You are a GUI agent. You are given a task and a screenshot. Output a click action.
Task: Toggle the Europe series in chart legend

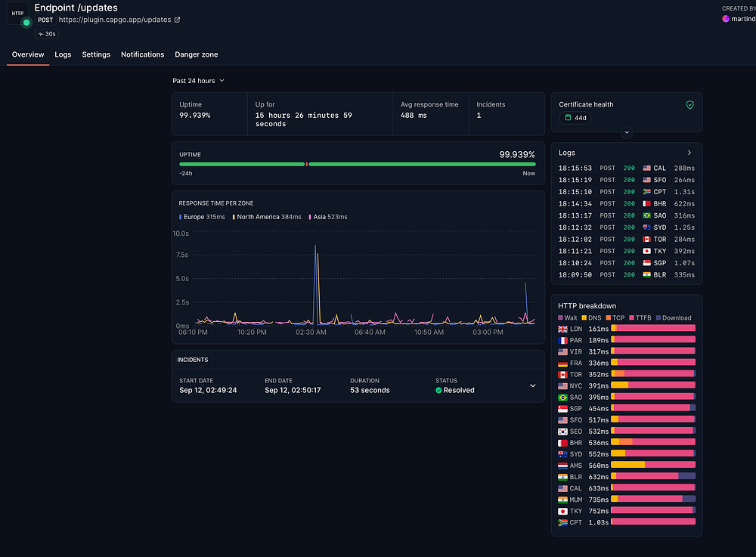point(202,217)
